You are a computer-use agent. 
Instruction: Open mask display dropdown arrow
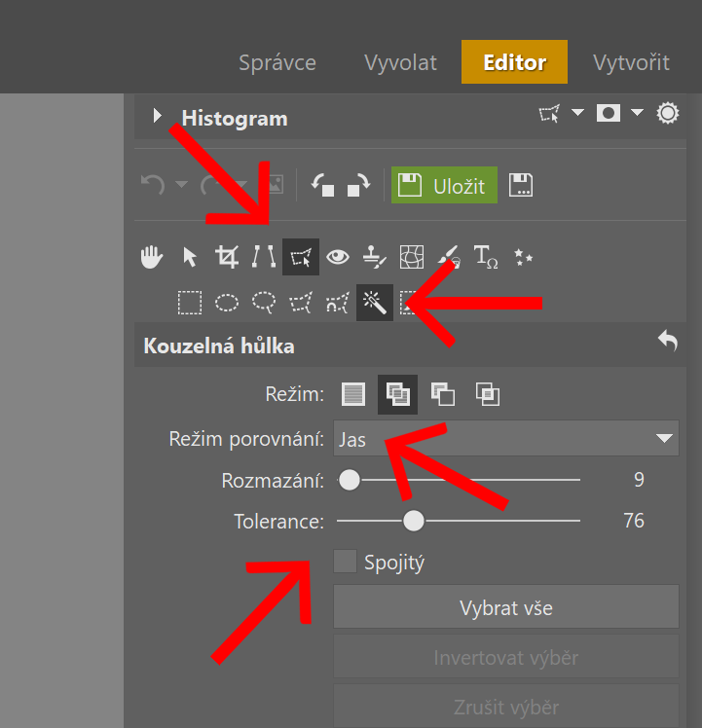point(637,112)
